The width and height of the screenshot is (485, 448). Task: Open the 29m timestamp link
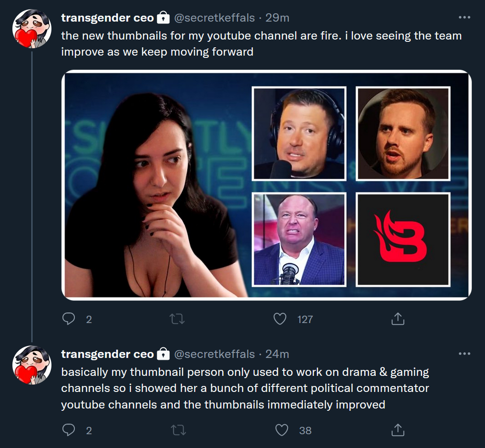[x=277, y=18]
